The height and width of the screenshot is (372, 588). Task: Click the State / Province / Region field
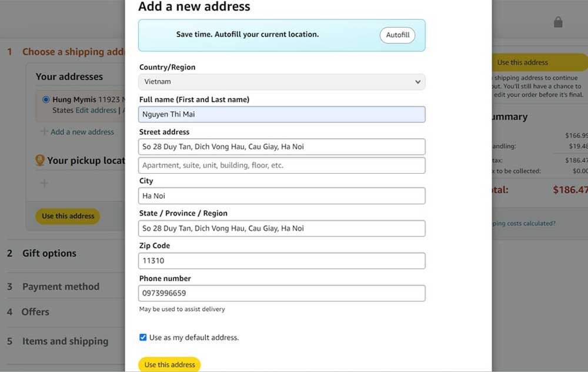pyautogui.click(x=282, y=228)
